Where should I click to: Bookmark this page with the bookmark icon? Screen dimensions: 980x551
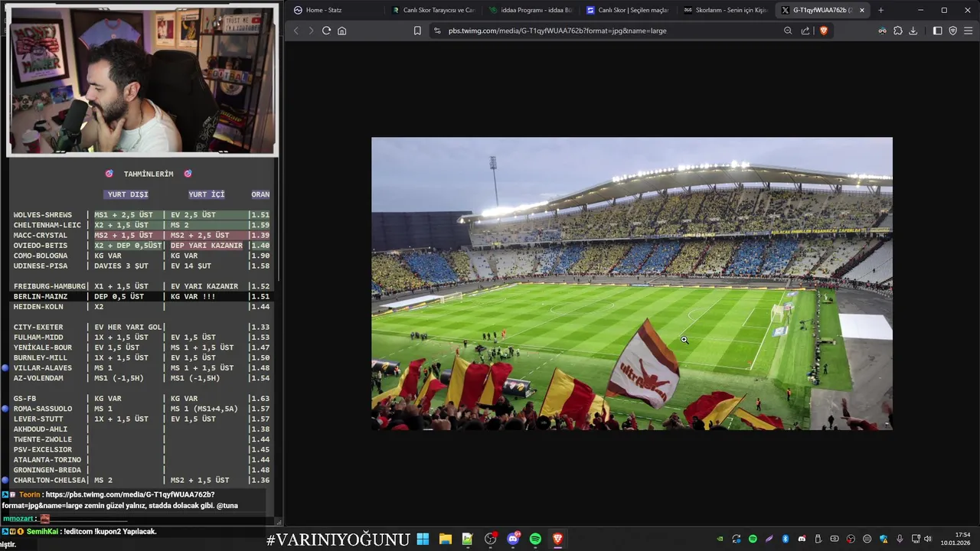417,31
